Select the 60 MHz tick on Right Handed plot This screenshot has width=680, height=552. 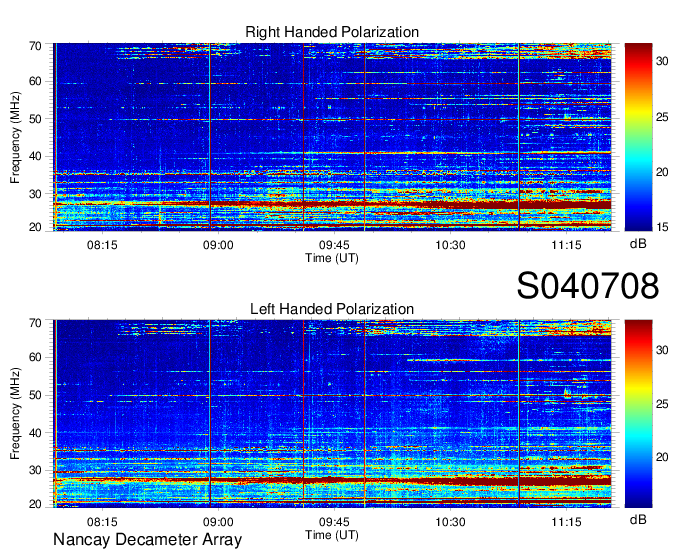coord(35,81)
